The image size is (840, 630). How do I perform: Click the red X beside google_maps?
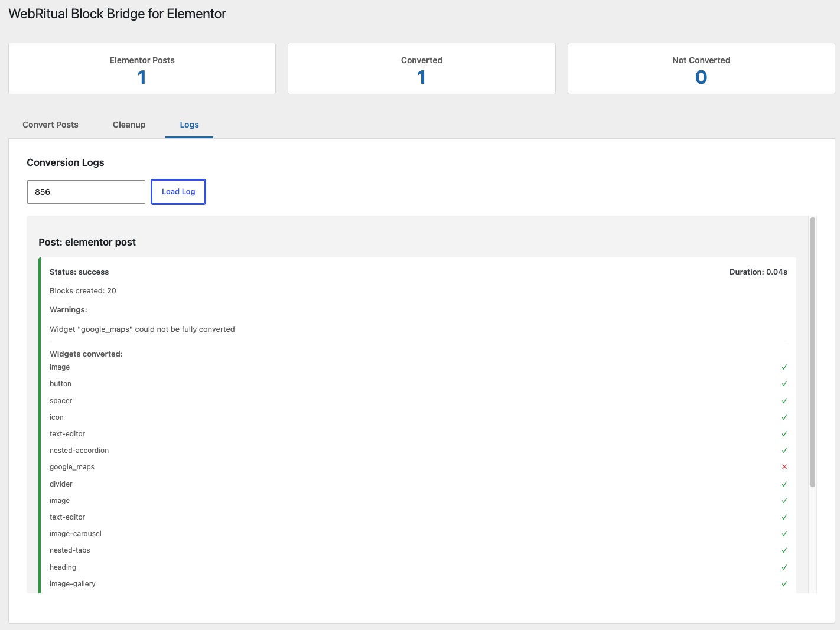click(784, 467)
